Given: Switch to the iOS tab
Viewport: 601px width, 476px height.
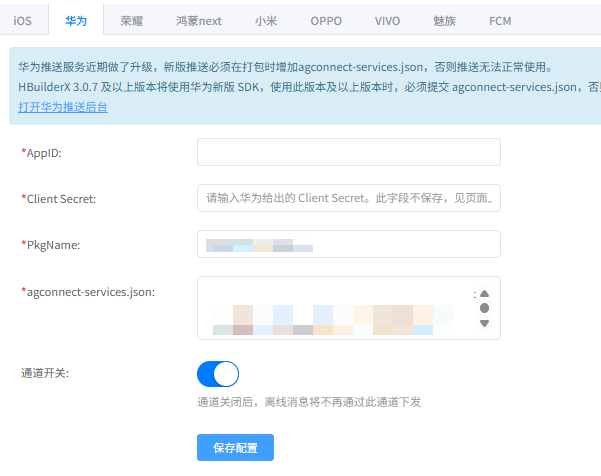Looking at the screenshot, I should 22,21.
